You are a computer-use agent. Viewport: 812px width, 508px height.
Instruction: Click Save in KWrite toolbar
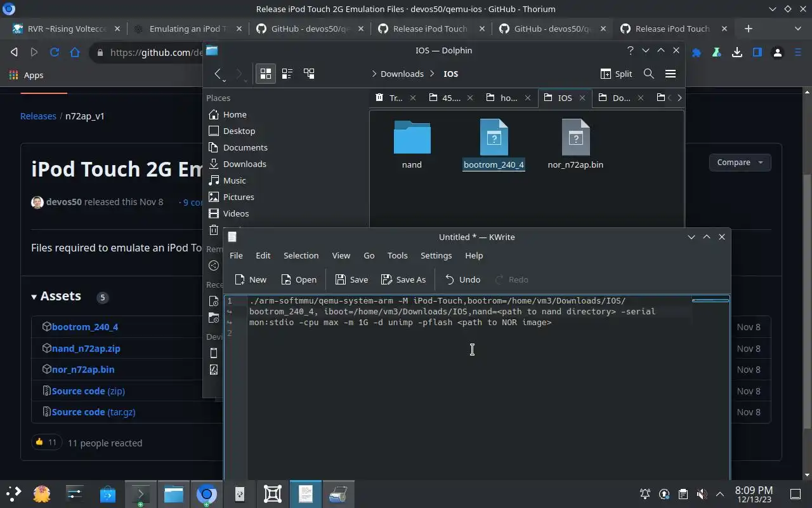(x=351, y=279)
